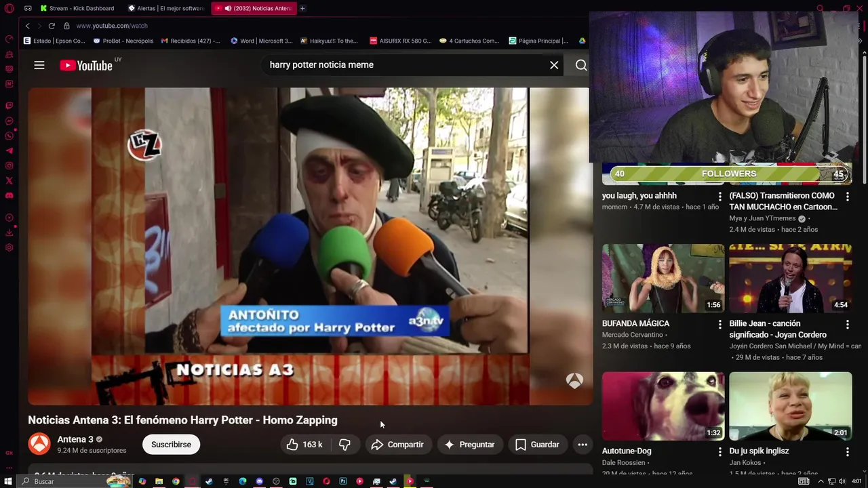Open options menu for Du ju spik inglisz
Image resolution: width=868 pixels, height=488 pixels.
pos(847,451)
